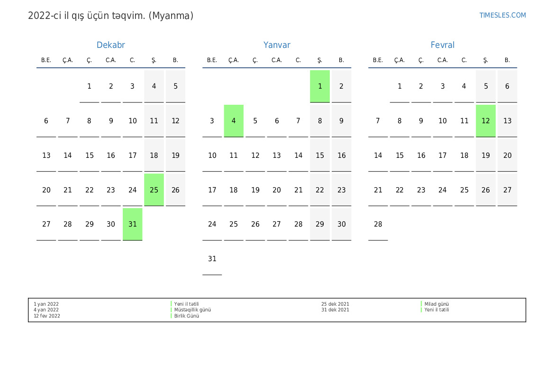Click the Fevral month heading
The image size is (554, 392).
442,45
